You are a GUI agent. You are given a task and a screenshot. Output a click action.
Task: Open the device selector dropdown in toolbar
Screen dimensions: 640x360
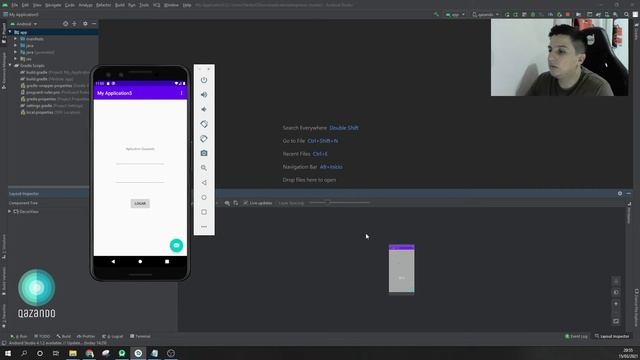click(485, 14)
